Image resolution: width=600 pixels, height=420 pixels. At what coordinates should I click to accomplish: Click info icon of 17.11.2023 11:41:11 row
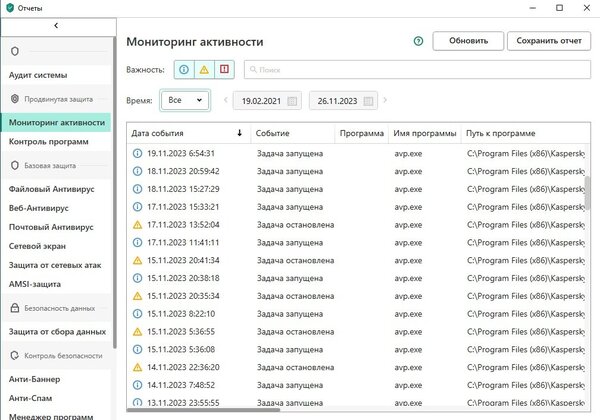[137, 243]
